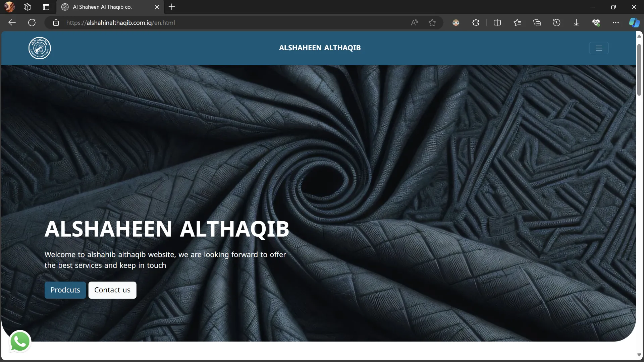Refresh the current page
The width and height of the screenshot is (644, 362).
(32, 23)
